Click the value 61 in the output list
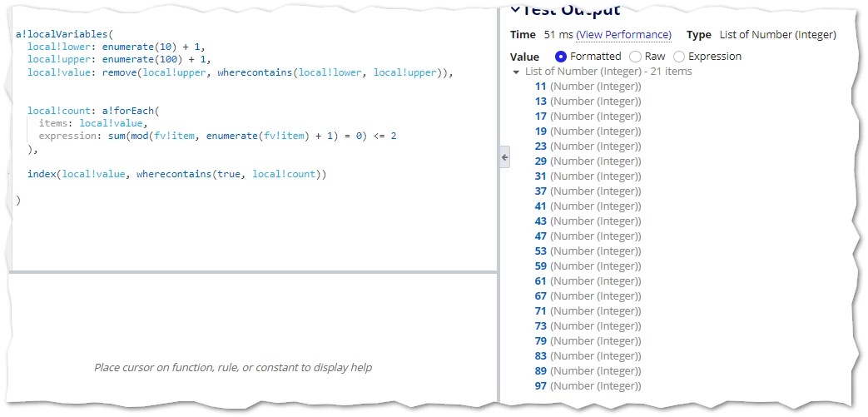The image size is (868, 417). 540,280
